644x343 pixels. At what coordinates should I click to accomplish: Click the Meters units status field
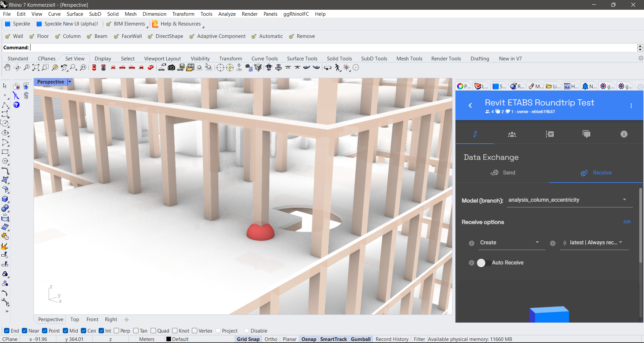click(x=147, y=339)
